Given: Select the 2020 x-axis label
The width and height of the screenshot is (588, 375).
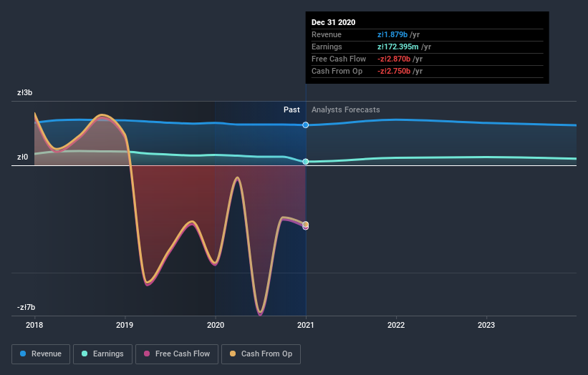Looking at the screenshot, I should (216, 325).
